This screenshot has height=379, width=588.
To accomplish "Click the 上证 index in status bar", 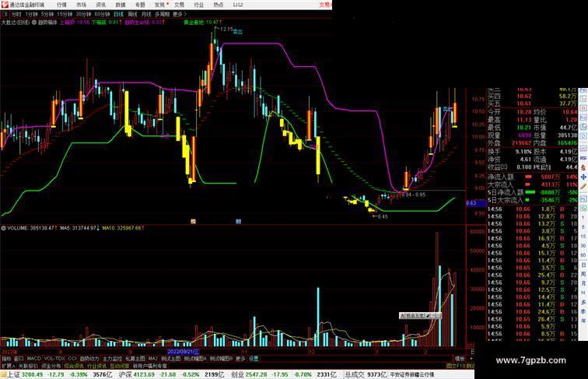I will click(x=13, y=374).
